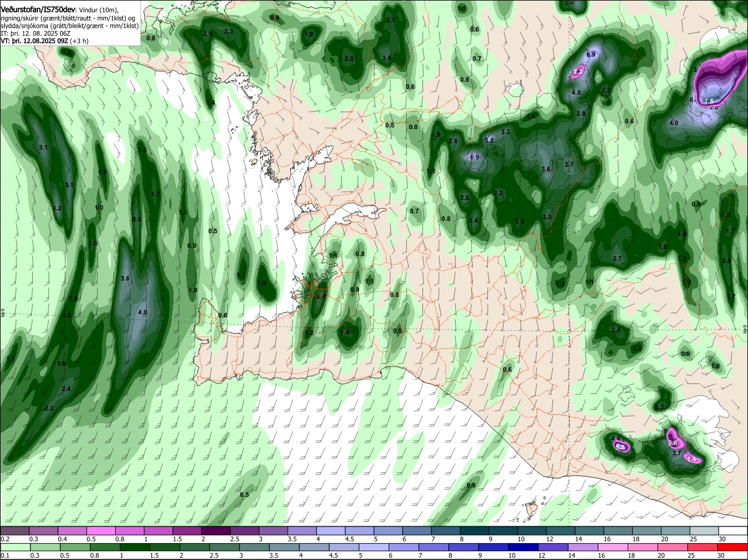The width and height of the screenshot is (748, 560).
Task: Select the palest green swatch between 0.1 and 0.3, lower legend
Action: (x=15, y=547)
